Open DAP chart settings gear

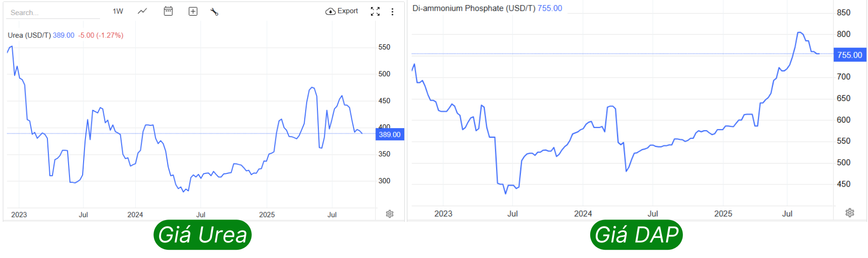pos(850,213)
